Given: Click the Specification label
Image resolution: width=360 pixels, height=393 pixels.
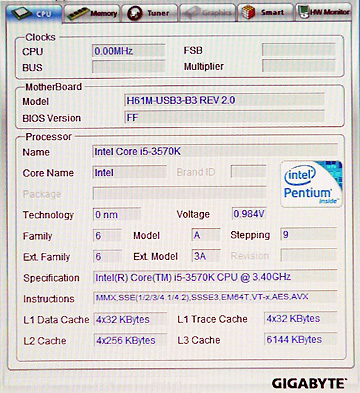Looking at the screenshot, I should (x=51, y=278).
